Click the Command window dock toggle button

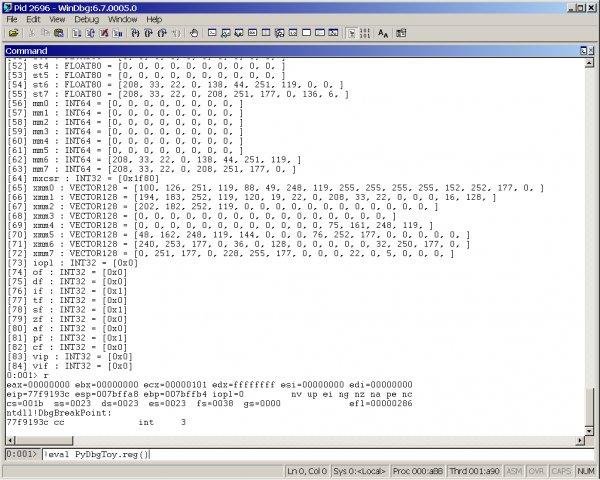click(584, 51)
